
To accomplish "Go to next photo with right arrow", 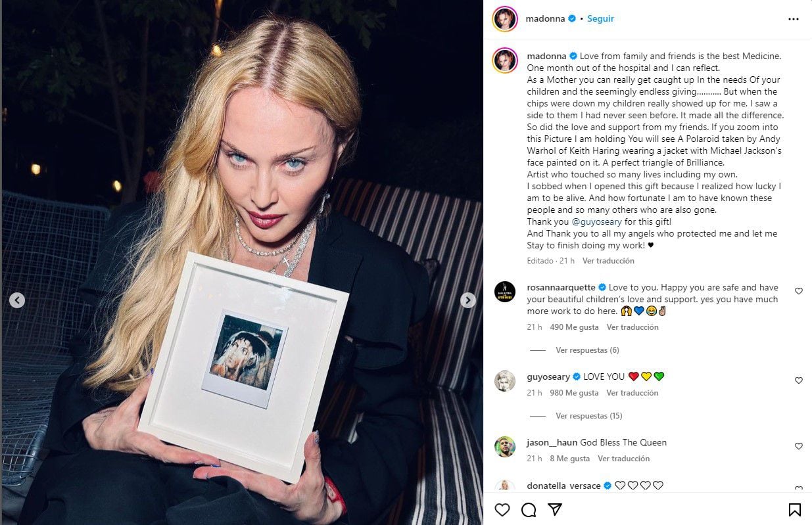I will [467, 300].
